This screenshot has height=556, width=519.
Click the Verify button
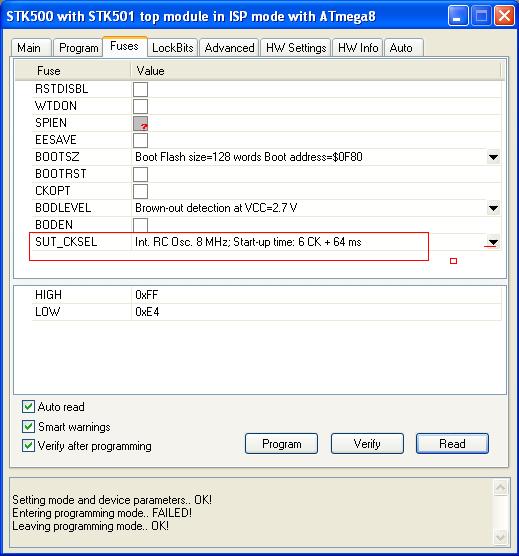[367, 444]
